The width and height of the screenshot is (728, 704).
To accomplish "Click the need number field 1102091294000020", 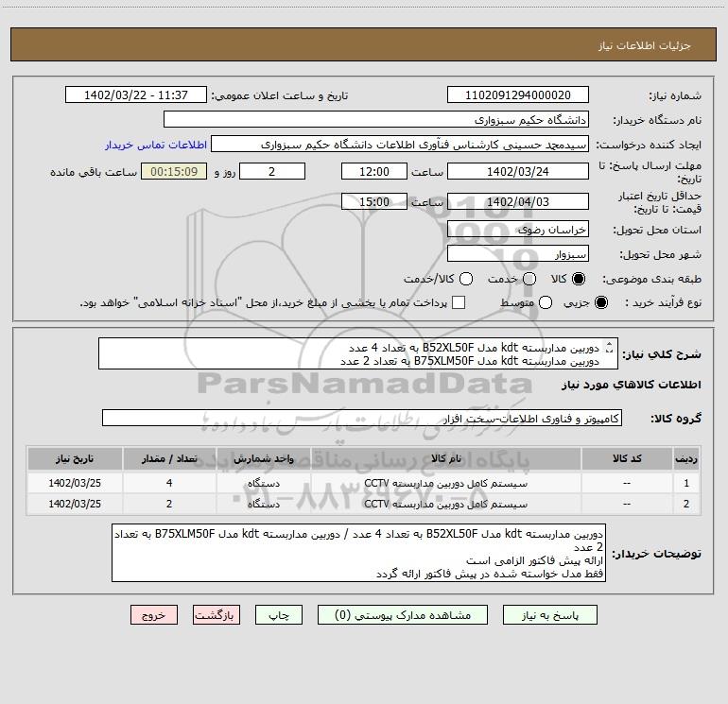I will coord(518,95).
